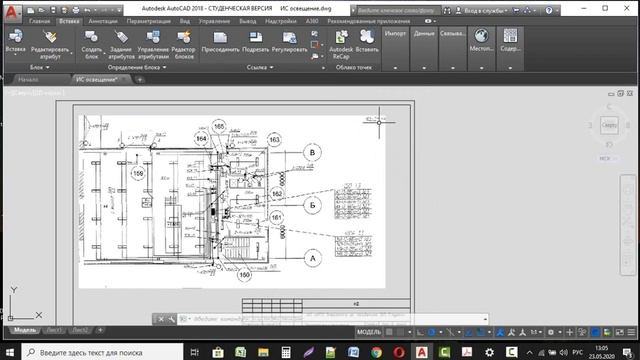Switch to Лист1 layout tab

(x=54, y=330)
